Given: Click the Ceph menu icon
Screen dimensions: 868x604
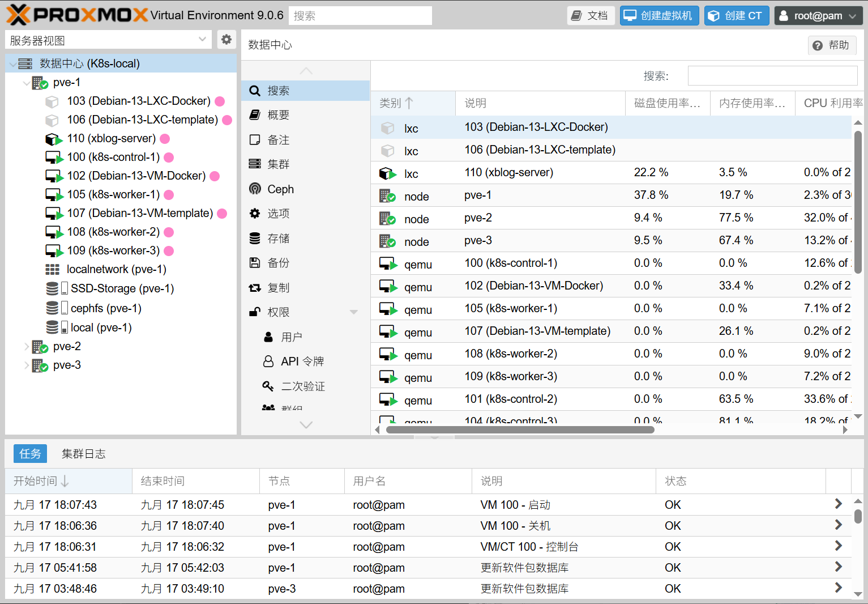Looking at the screenshot, I should coord(255,189).
